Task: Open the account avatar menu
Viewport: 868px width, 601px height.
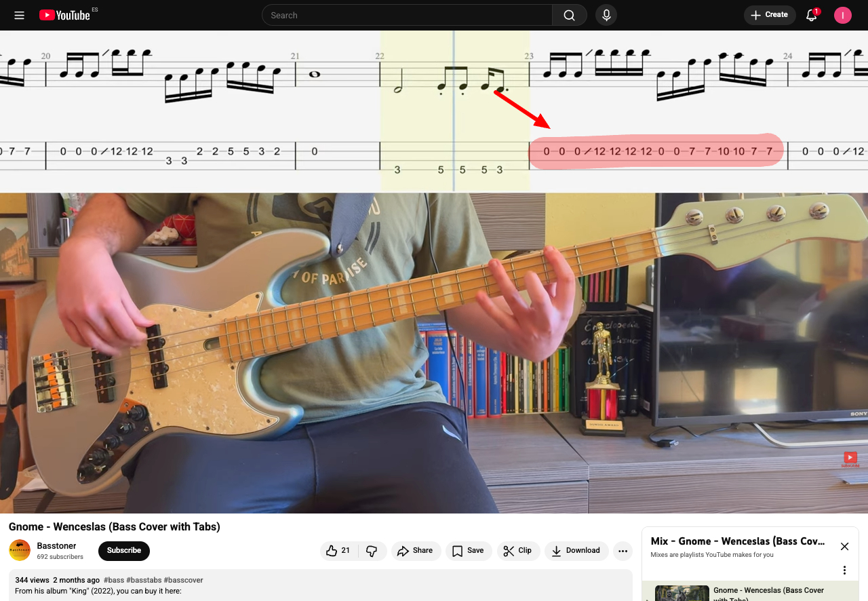Action: (843, 15)
